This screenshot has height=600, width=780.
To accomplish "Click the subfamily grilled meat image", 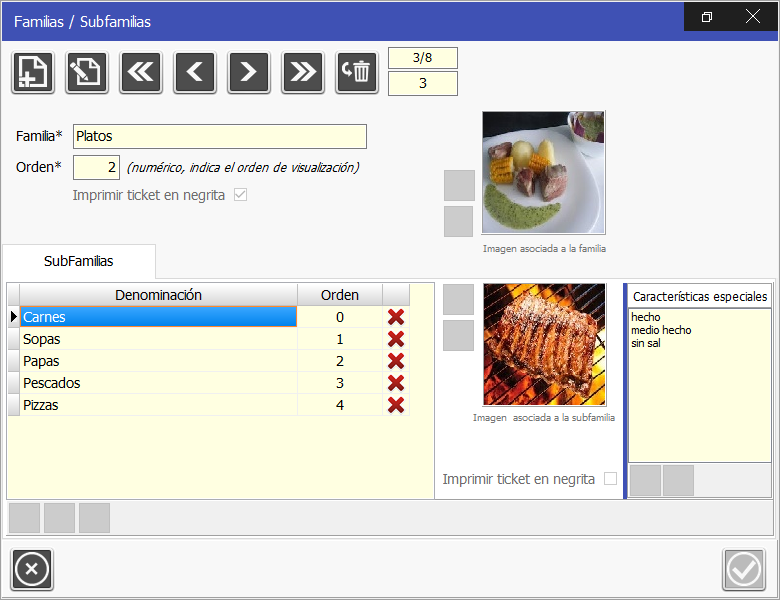I will [544, 344].
